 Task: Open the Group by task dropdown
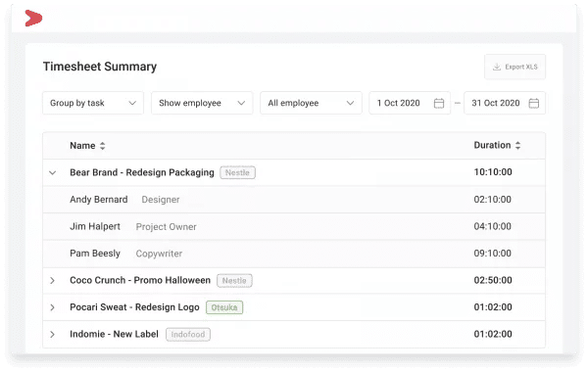point(93,103)
